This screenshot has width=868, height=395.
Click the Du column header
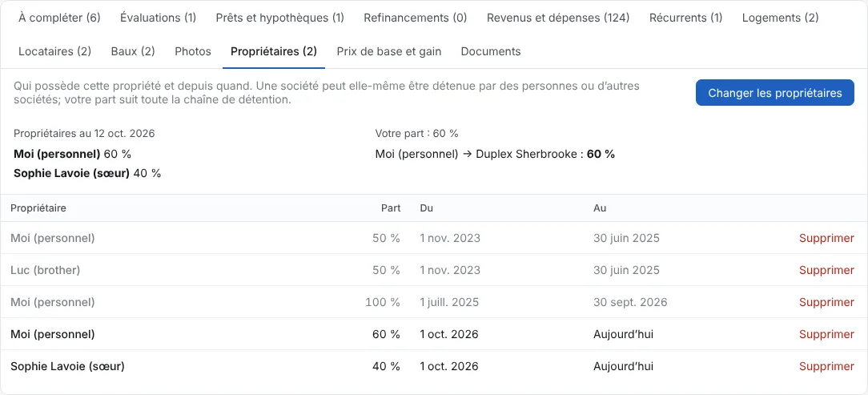[x=426, y=208]
